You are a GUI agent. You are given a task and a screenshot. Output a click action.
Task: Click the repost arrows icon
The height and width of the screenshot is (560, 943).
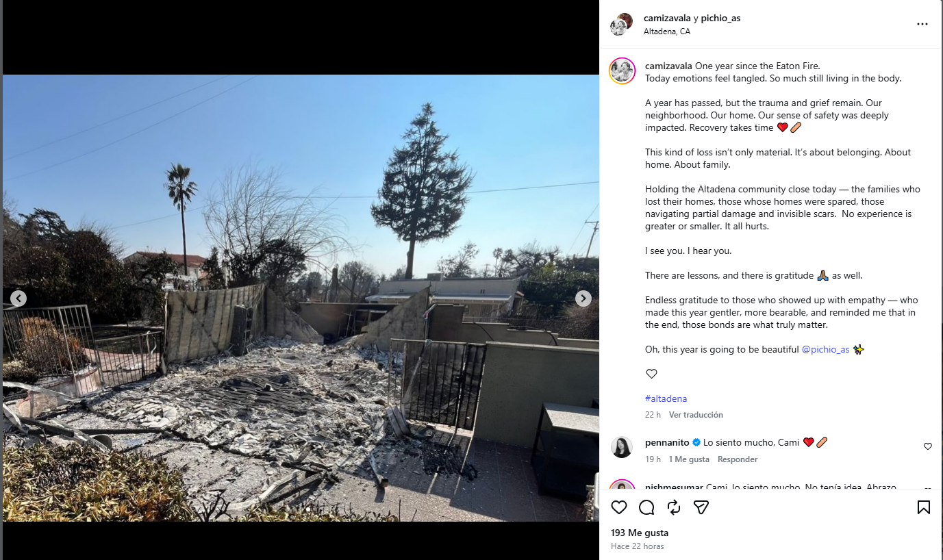674,507
